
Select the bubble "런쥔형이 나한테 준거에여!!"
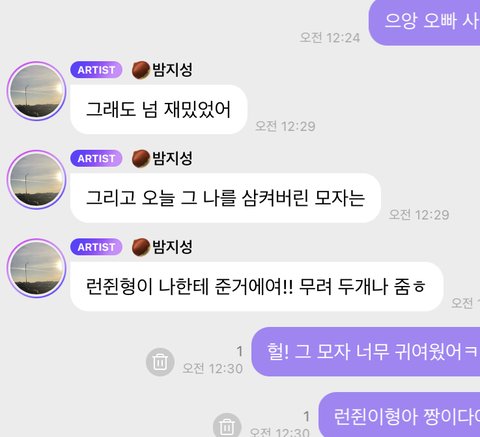(x=257, y=286)
